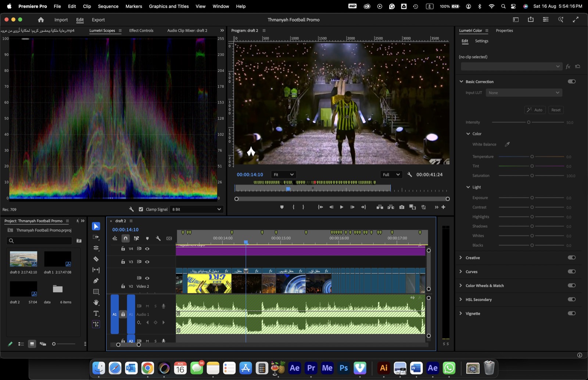Toggle the timeline Snap magnet icon
Image resolution: width=588 pixels, height=380 pixels.
pyautogui.click(x=126, y=239)
